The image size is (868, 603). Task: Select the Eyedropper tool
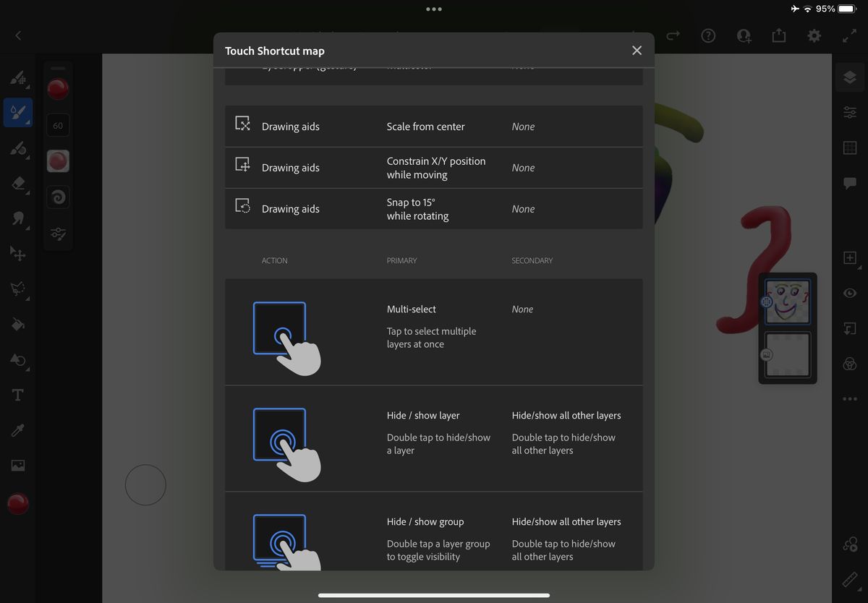[18, 429]
